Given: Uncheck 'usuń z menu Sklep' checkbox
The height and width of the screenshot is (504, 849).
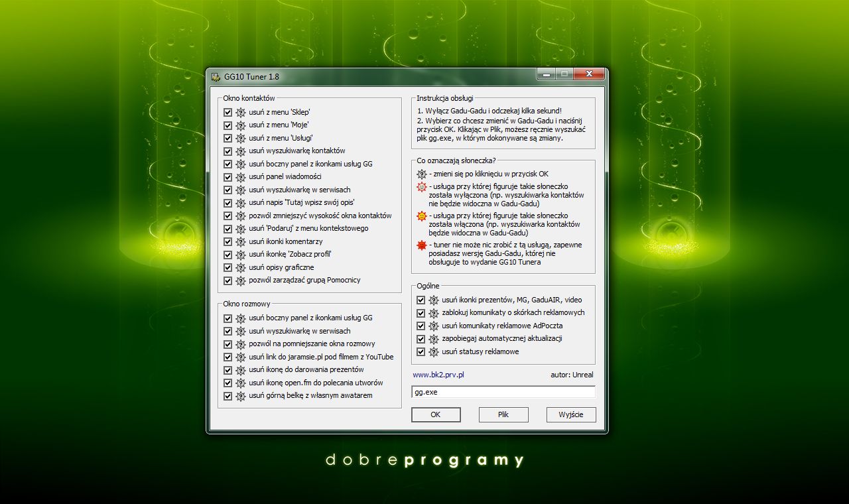Looking at the screenshot, I should point(228,112).
